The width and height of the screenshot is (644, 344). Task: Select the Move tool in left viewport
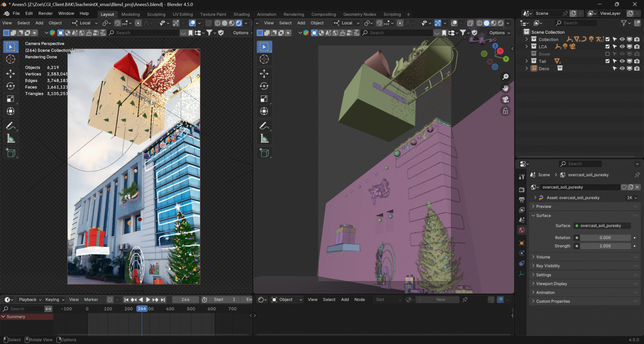(11, 74)
